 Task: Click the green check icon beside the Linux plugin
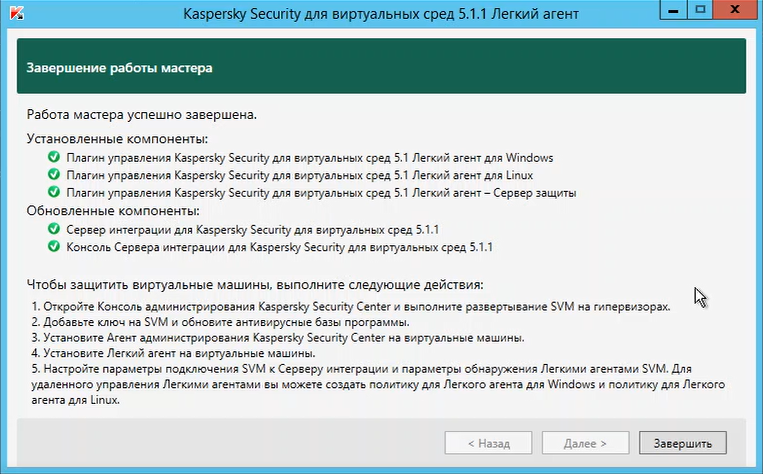click(54, 174)
